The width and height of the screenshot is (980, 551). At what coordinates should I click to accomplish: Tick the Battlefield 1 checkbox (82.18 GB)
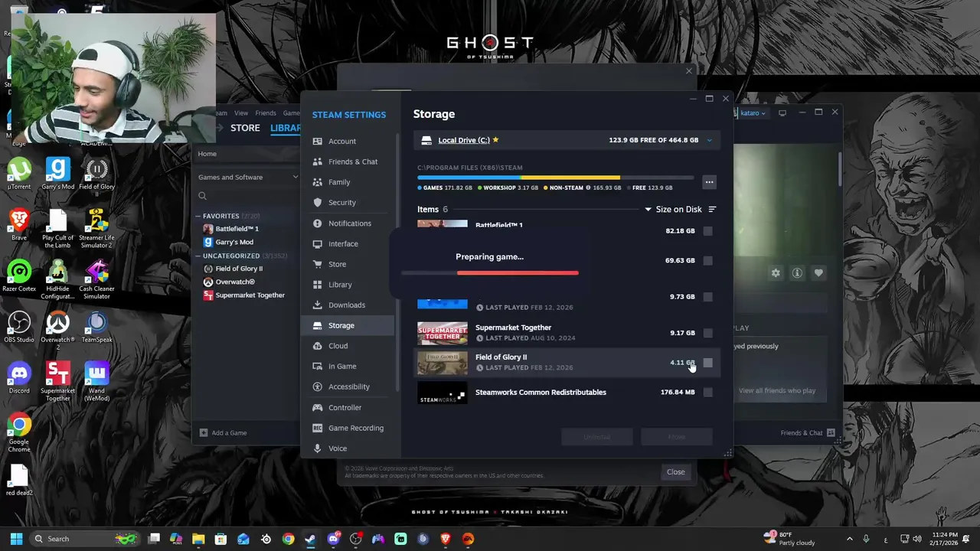[x=707, y=231]
